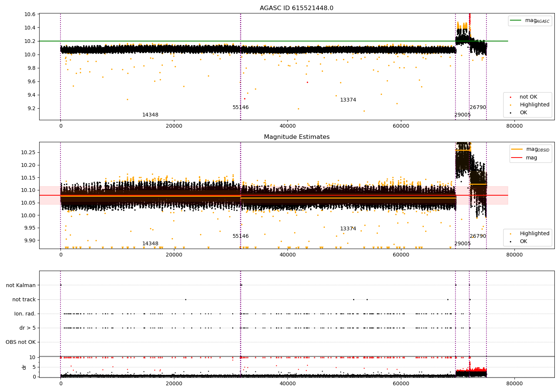Click the 10.6 y-axis tick label
Viewport: 560px width, 392px height.
[30, 14]
